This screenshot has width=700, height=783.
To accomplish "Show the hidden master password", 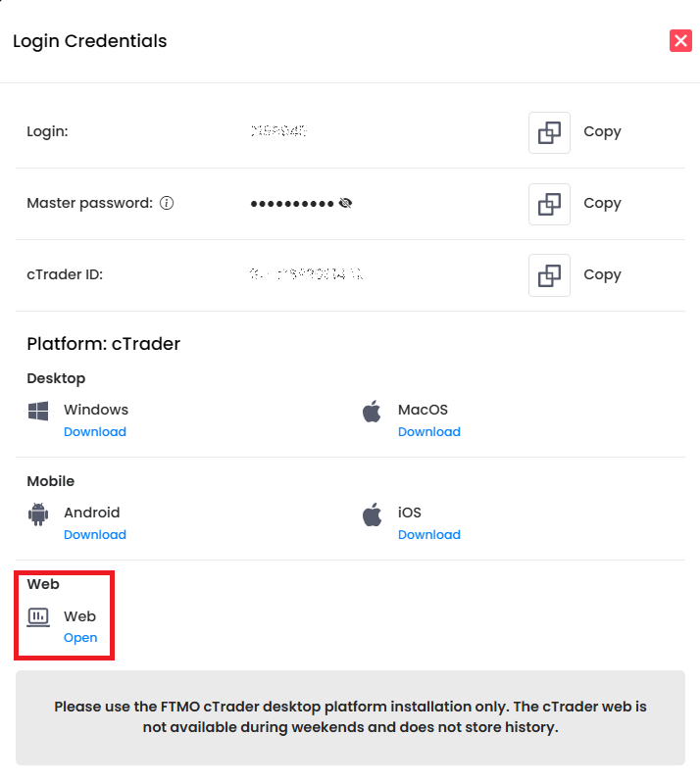I will (x=345, y=204).
